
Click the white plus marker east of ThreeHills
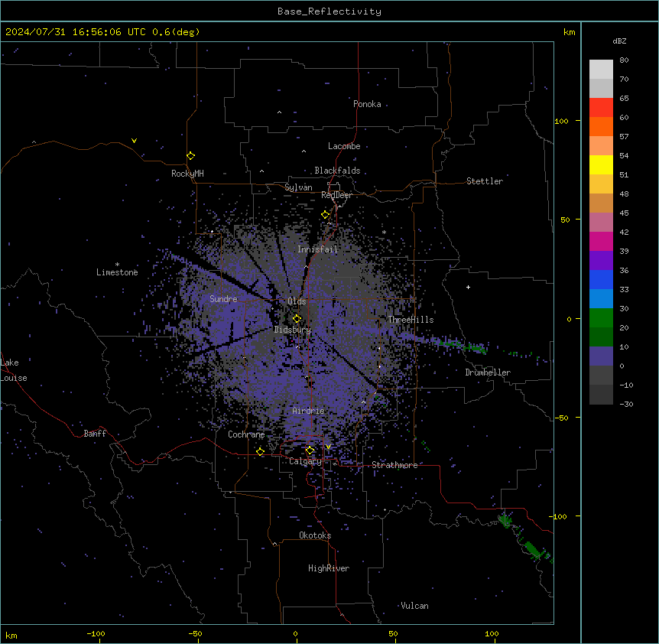[468, 287]
